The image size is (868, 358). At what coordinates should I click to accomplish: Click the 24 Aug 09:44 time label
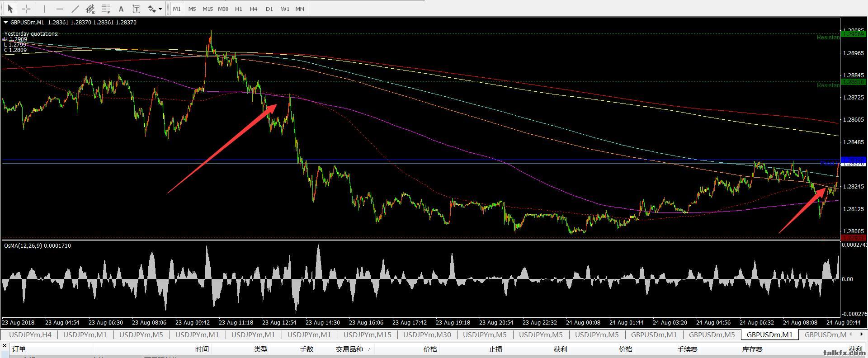pyautogui.click(x=843, y=323)
